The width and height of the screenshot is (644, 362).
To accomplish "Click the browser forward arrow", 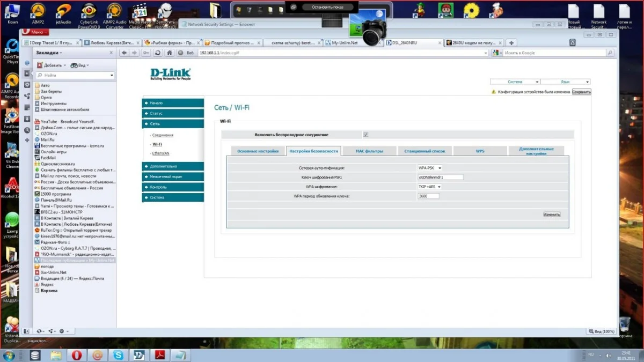I will tap(134, 53).
